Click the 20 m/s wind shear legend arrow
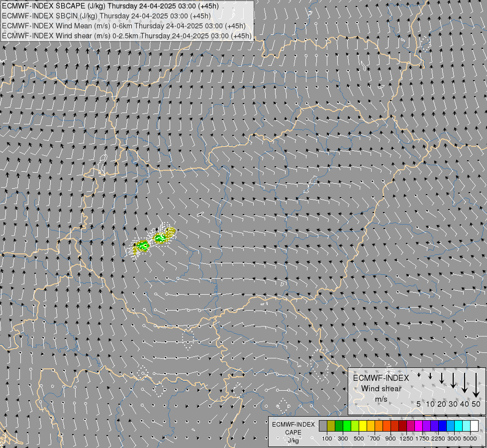Screen dimensions: 487x448 [x=442, y=378]
